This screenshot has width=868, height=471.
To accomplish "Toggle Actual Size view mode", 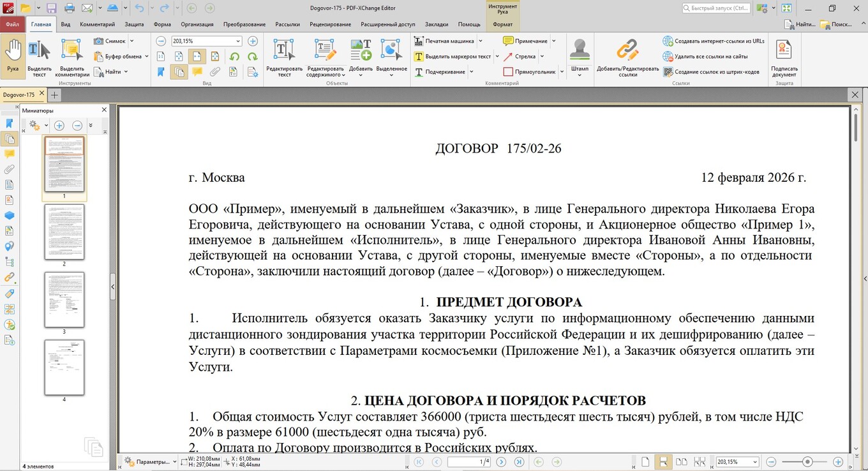I will click(x=161, y=57).
